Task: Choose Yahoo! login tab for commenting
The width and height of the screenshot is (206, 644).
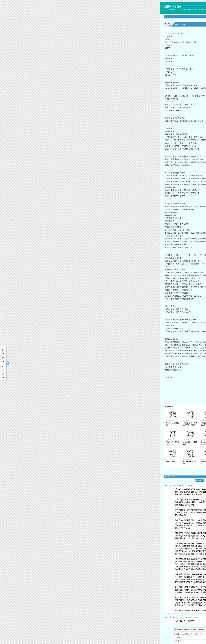Action: click(193, 630)
